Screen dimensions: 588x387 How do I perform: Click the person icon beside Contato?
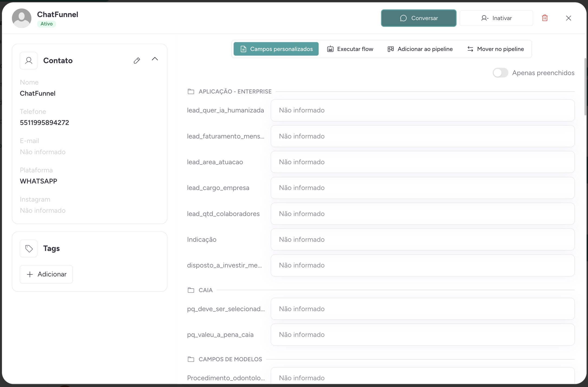(29, 60)
